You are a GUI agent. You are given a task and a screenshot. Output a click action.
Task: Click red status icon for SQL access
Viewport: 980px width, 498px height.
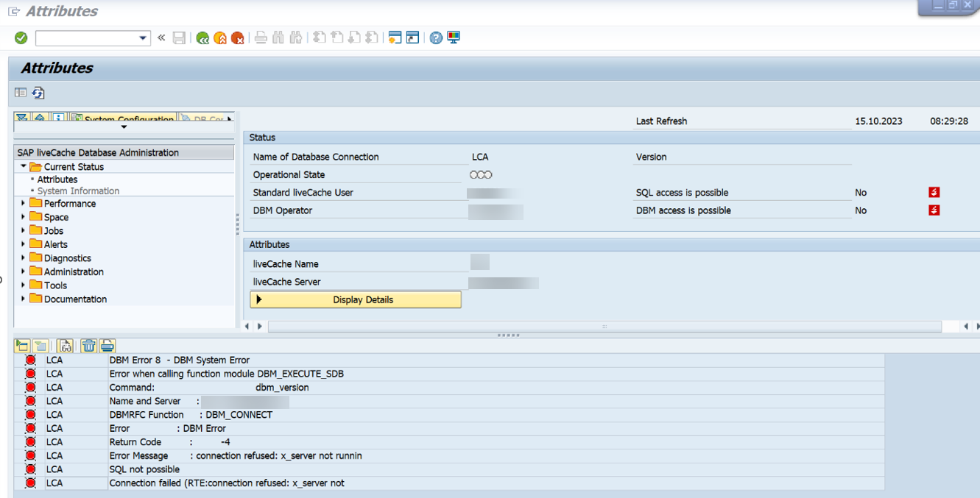pos(934,193)
